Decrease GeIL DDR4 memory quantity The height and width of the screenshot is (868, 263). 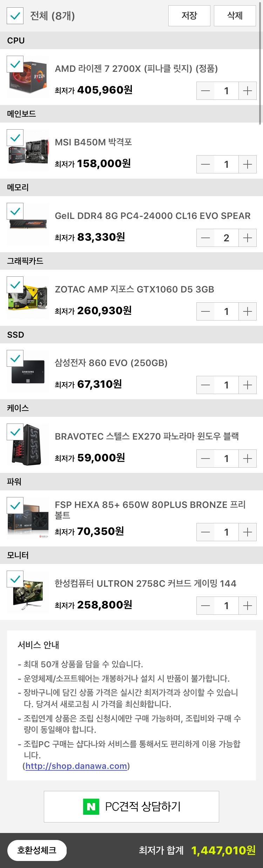205,238
